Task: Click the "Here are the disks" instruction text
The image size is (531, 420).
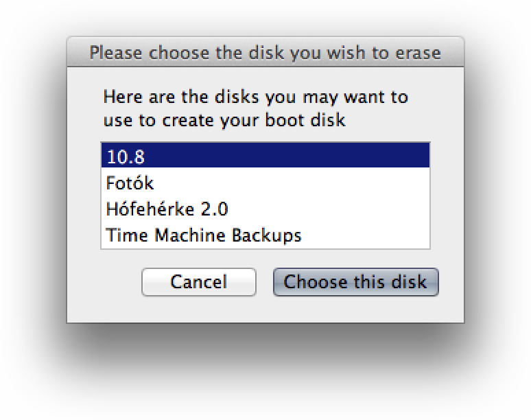Action: coord(256,108)
